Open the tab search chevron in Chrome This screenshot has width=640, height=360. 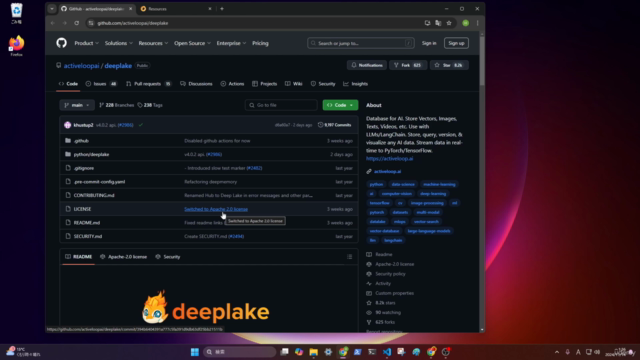tap(52, 9)
